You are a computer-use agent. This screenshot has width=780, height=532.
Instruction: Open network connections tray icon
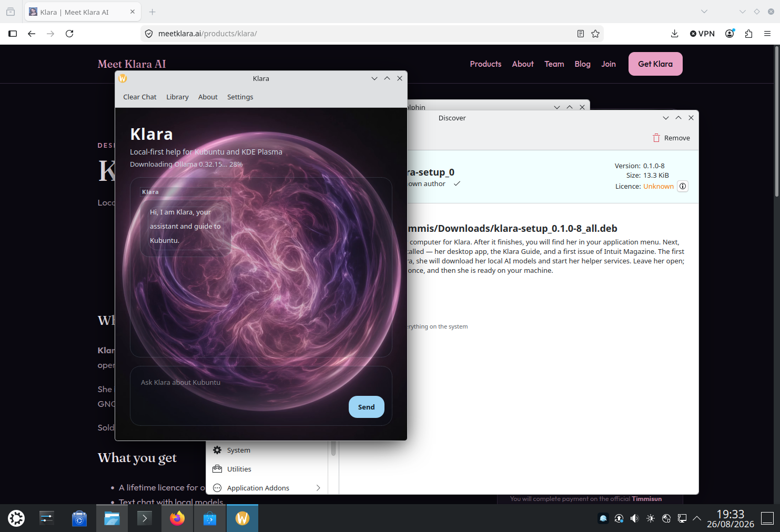pos(682,518)
